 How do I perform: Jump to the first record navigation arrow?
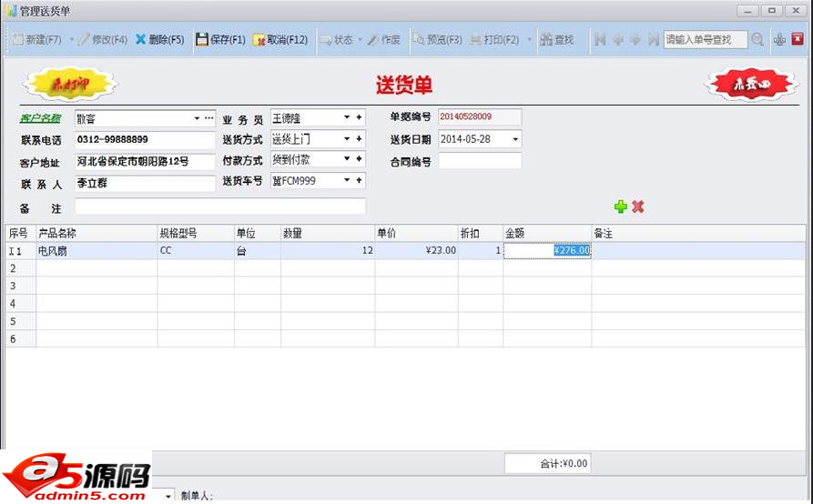click(x=600, y=40)
